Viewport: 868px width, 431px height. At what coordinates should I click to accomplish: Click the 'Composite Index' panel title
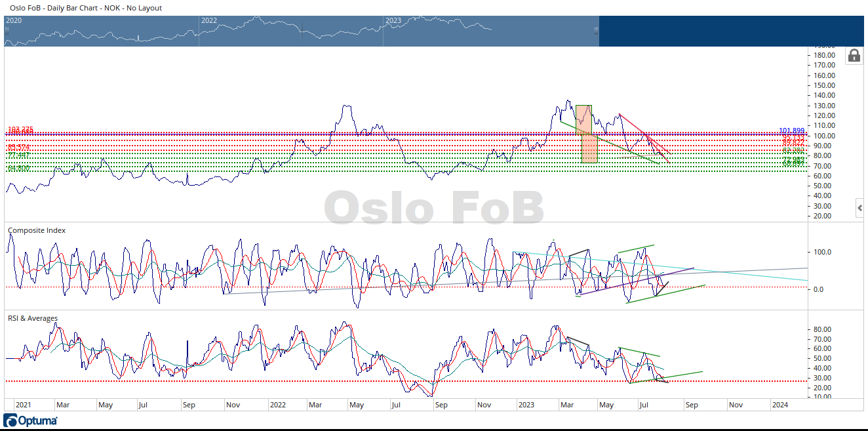click(36, 230)
